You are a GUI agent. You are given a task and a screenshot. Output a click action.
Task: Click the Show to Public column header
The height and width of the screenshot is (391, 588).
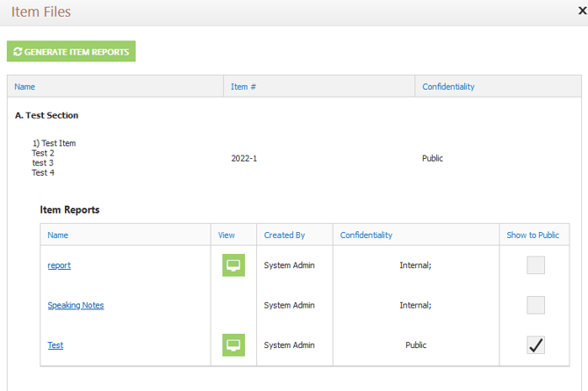point(533,235)
